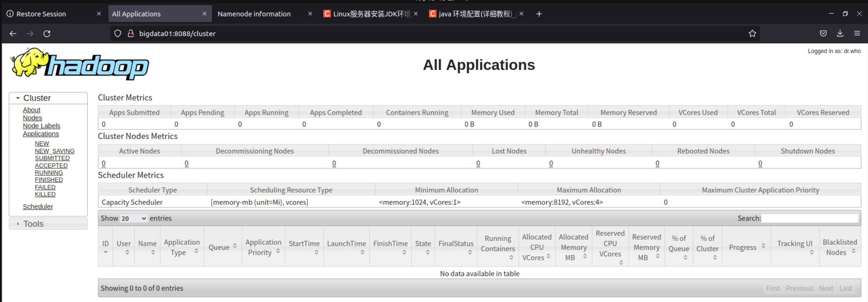Screen dimensions: 868x302
Task: Open the Firefox hamburger menu
Action: pyautogui.click(x=857, y=34)
